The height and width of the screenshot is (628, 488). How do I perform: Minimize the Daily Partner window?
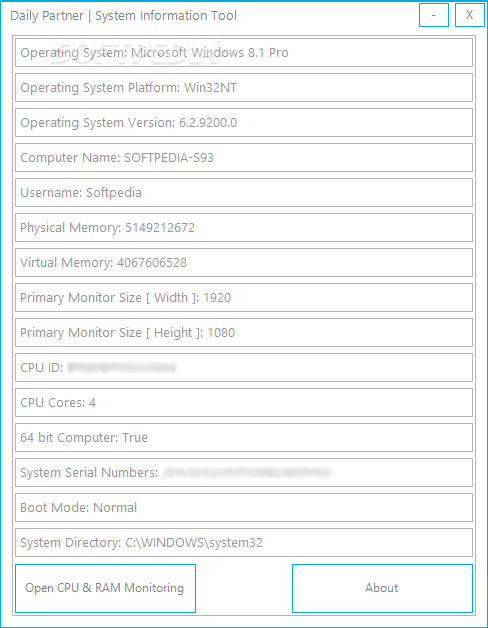434,15
